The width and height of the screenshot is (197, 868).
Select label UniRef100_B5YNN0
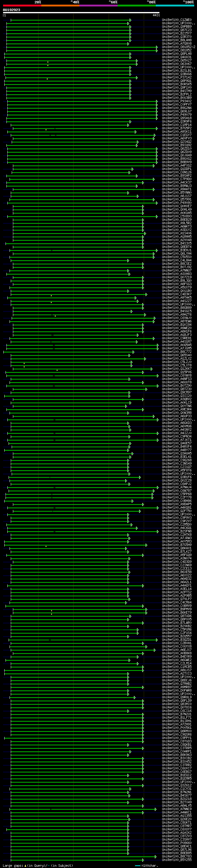coord(177,193)
